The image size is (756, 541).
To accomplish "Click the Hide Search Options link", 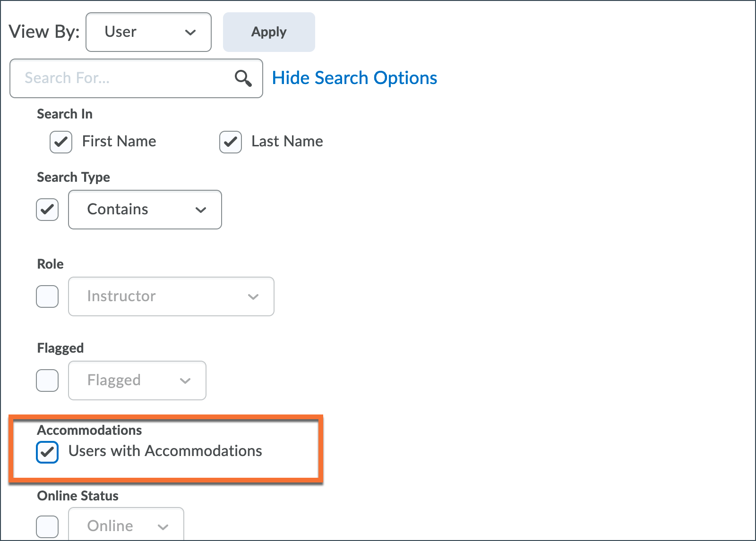I will coord(354,78).
